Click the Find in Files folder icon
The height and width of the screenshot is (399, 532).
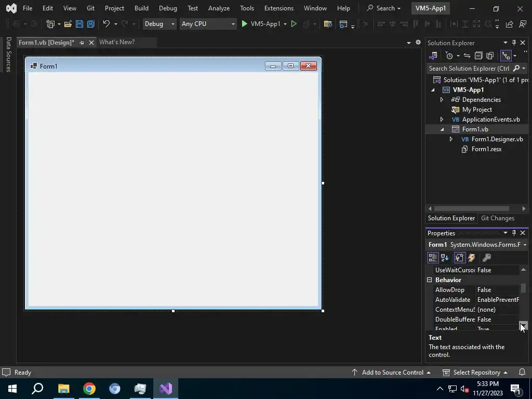click(x=328, y=24)
